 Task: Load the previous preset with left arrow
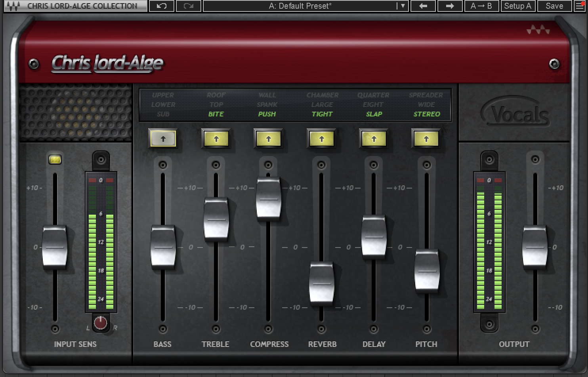click(423, 6)
